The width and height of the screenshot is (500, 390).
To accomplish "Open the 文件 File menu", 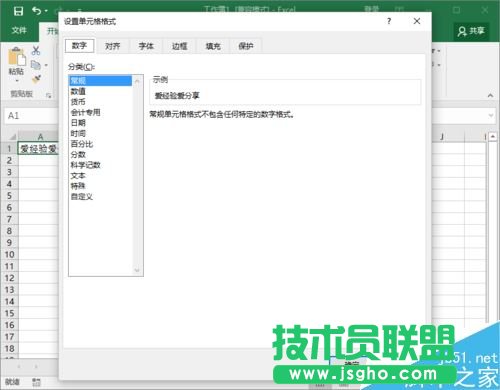I will [19, 31].
